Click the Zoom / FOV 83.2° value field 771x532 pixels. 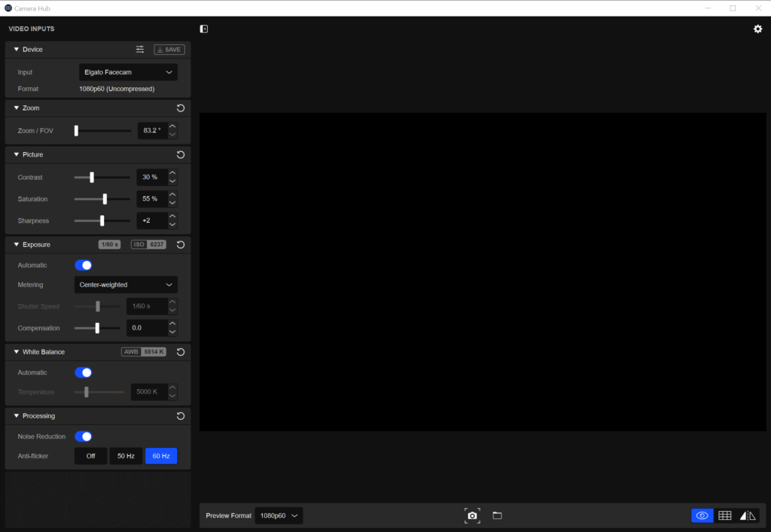tap(152, 131)
